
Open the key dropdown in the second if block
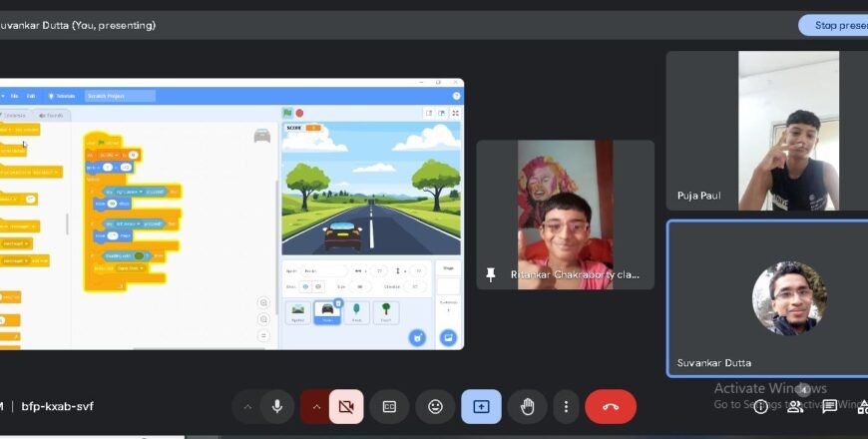click(128, 224)
